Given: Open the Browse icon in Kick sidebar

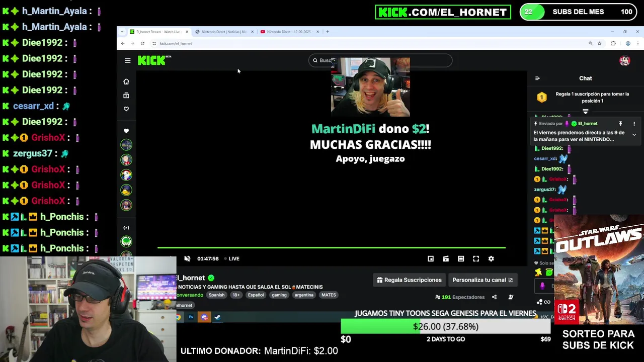Looking at the screenshot, I should point(126,95).
